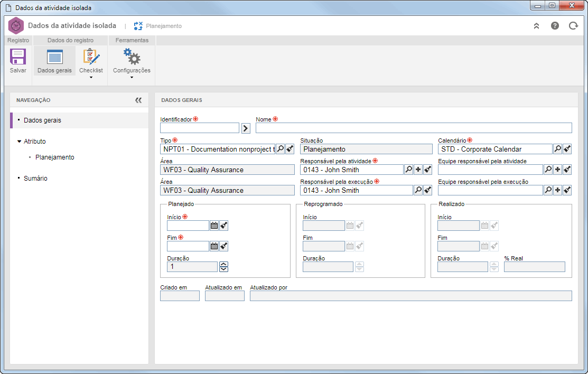Click the Planejamento status icon in header

(138, 26)
